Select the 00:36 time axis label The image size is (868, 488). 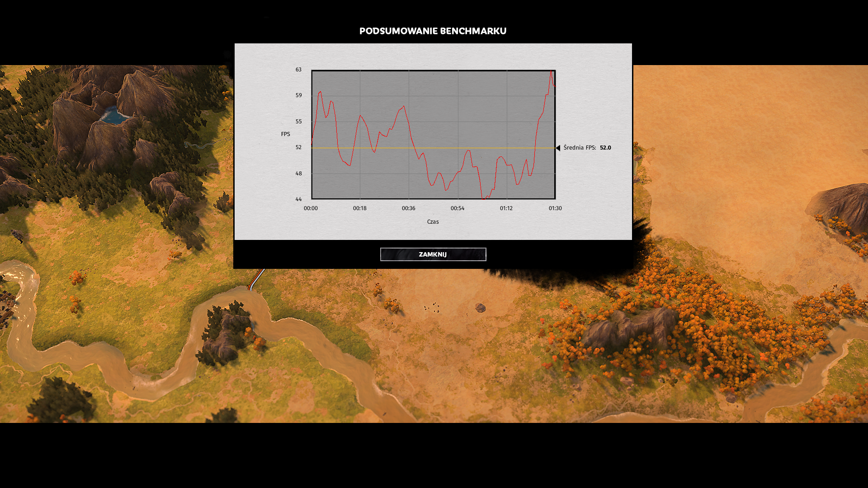pyautogui.click(x=408, y=208)
